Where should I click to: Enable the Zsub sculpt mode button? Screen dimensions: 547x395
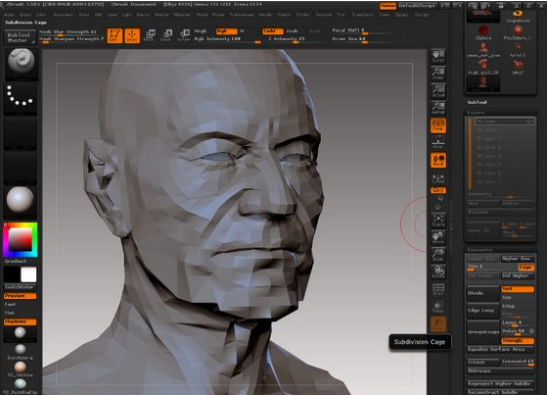(292, 31)
